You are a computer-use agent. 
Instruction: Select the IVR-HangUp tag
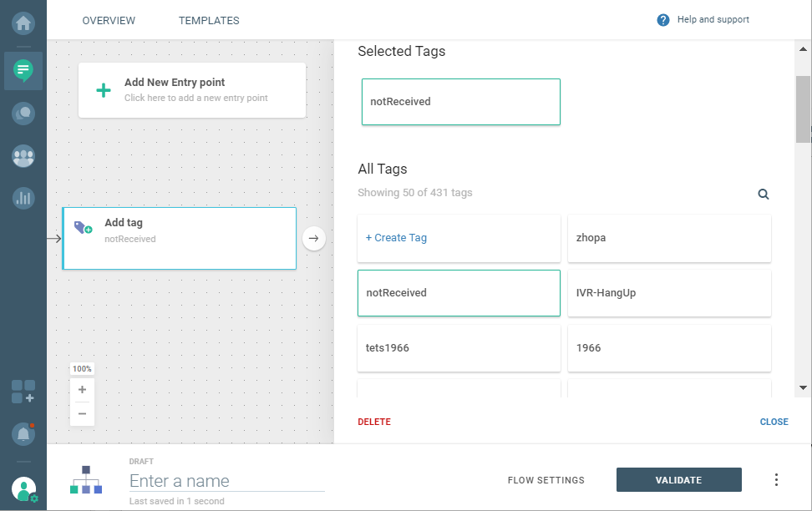(x=669, y=293)
